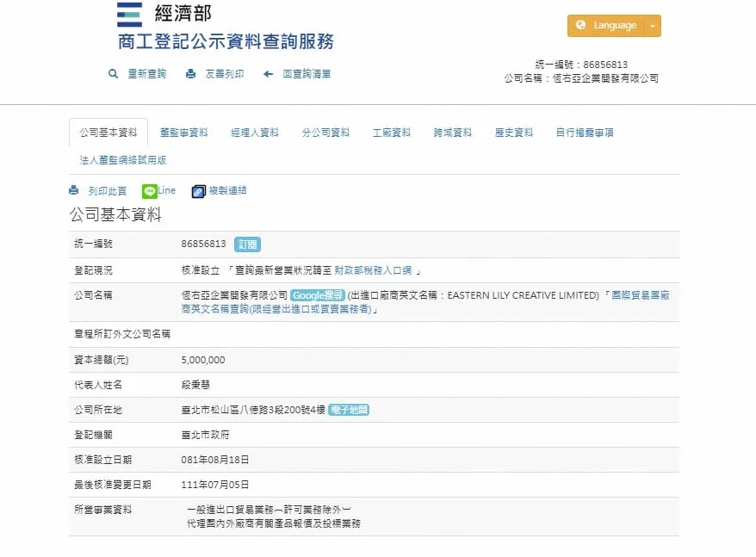View the 歷史資料 tab

(514, 133)
